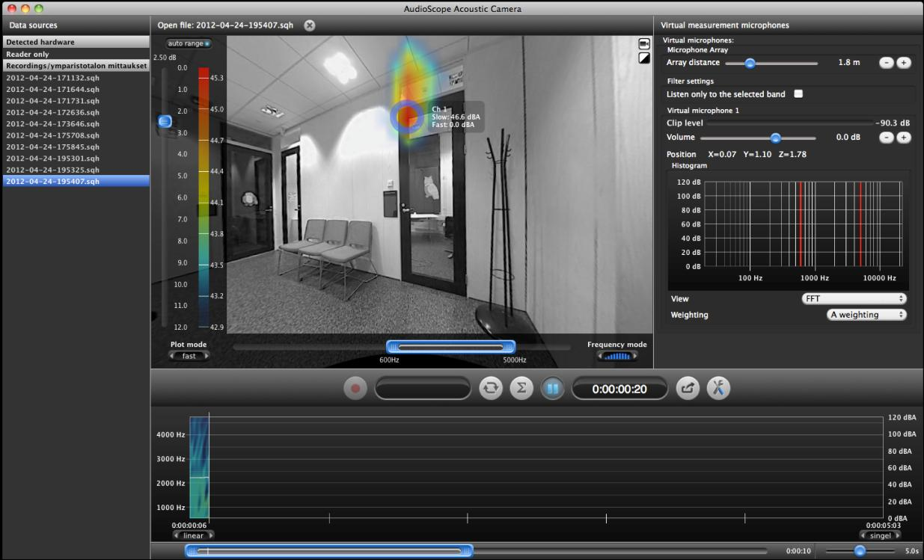Change the Frequency mode selector

point(617,357)
